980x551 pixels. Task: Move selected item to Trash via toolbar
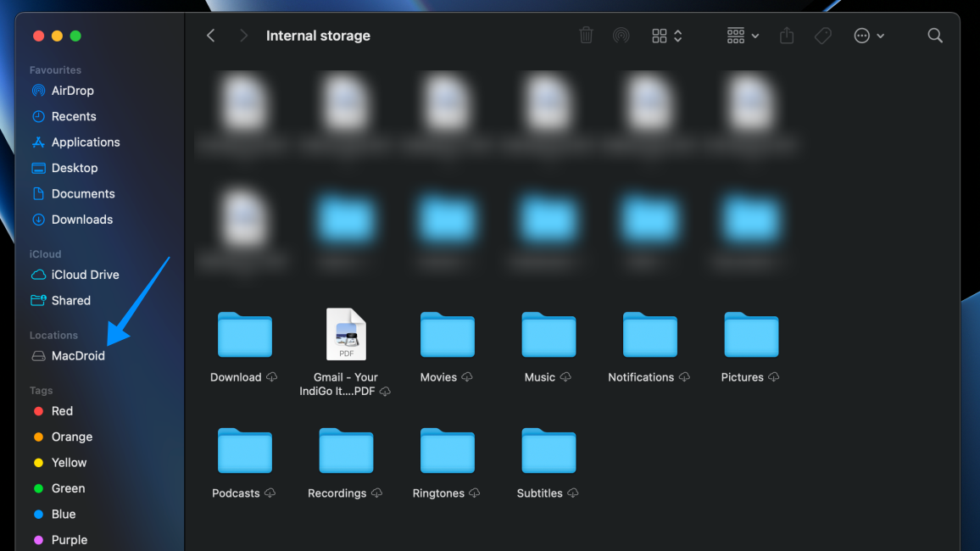click(586, 36)
